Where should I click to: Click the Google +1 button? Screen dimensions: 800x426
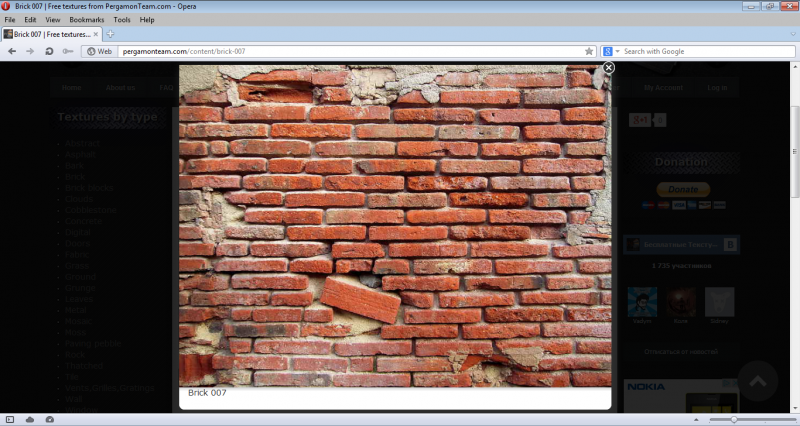click(640, 120)
